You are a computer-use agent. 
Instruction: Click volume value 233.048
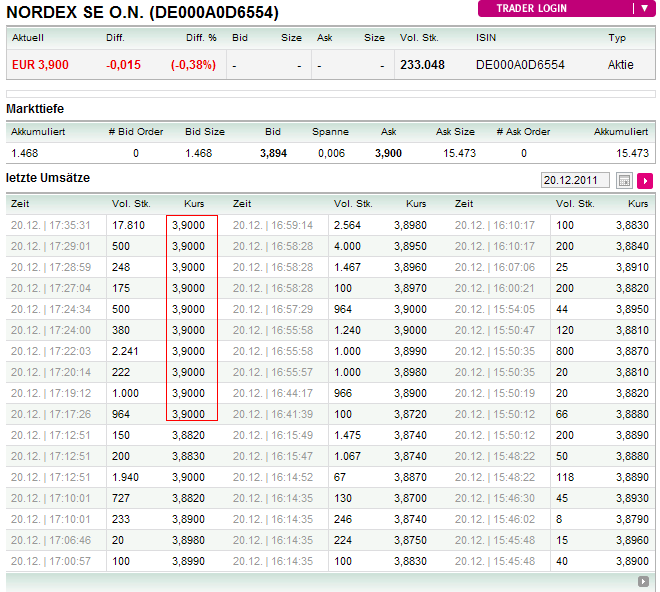422,65
